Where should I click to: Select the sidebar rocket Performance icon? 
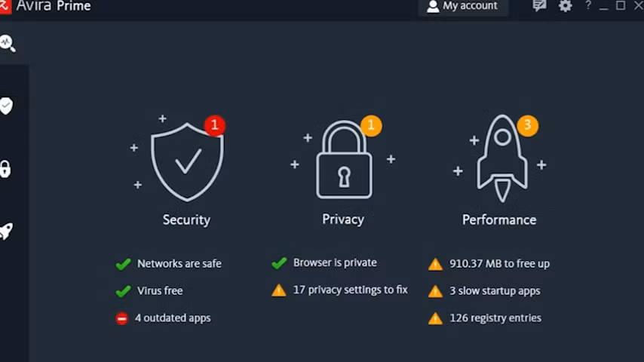coord(6,232)
